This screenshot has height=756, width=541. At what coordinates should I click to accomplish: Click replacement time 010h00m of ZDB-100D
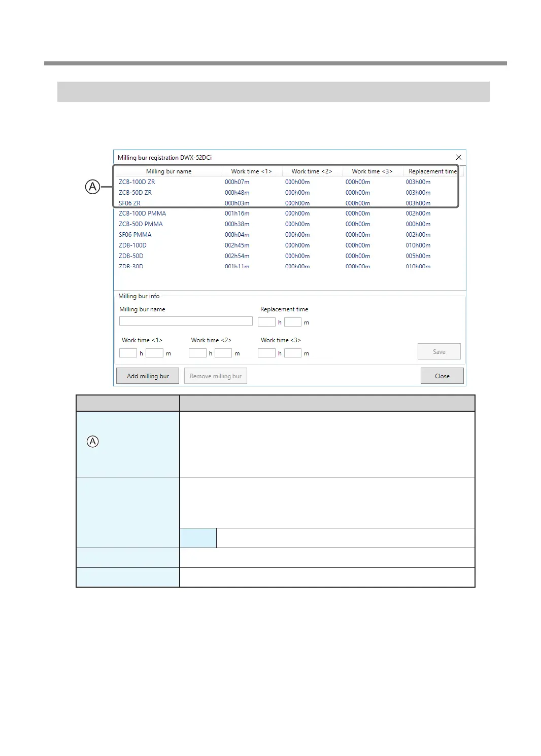[418, 245]
